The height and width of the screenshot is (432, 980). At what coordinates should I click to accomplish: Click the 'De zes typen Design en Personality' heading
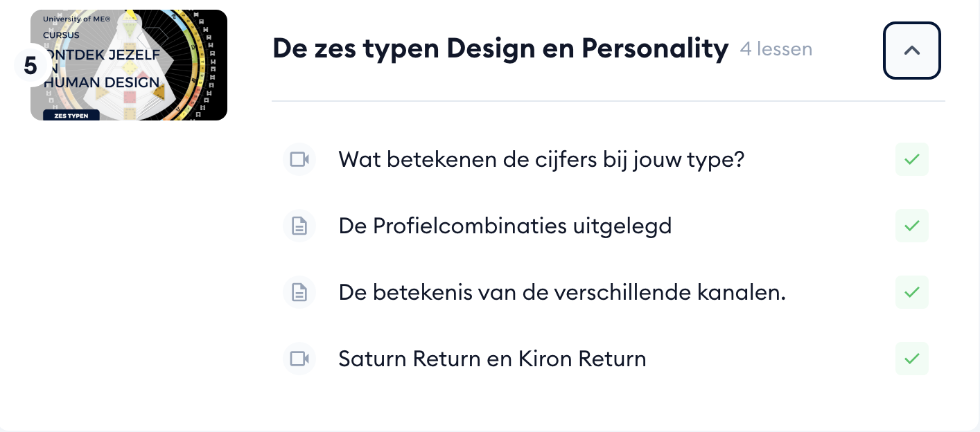pos(500,49)
